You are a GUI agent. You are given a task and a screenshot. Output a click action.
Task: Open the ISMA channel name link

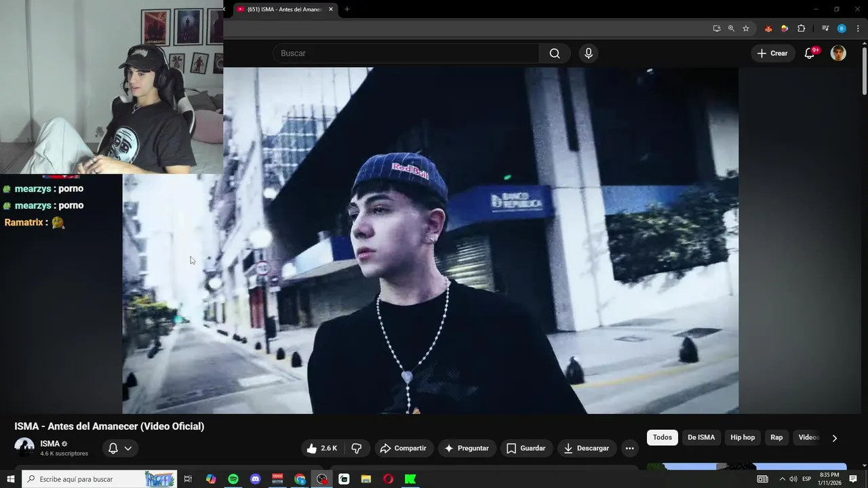coord(50,444)
